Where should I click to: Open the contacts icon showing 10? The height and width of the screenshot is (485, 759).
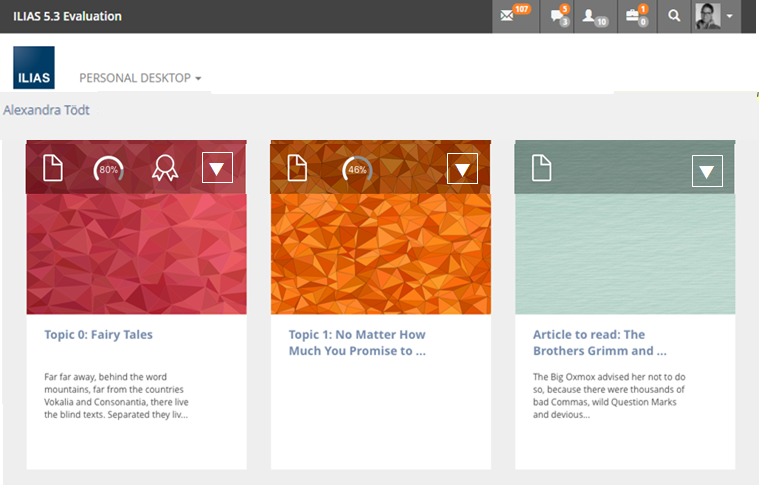point(595,16)
